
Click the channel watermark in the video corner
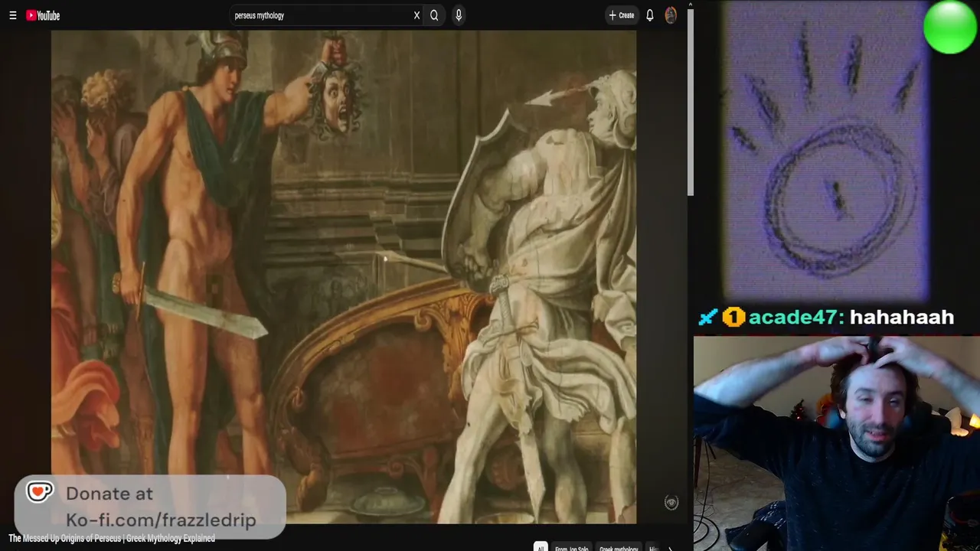(671, 503)
